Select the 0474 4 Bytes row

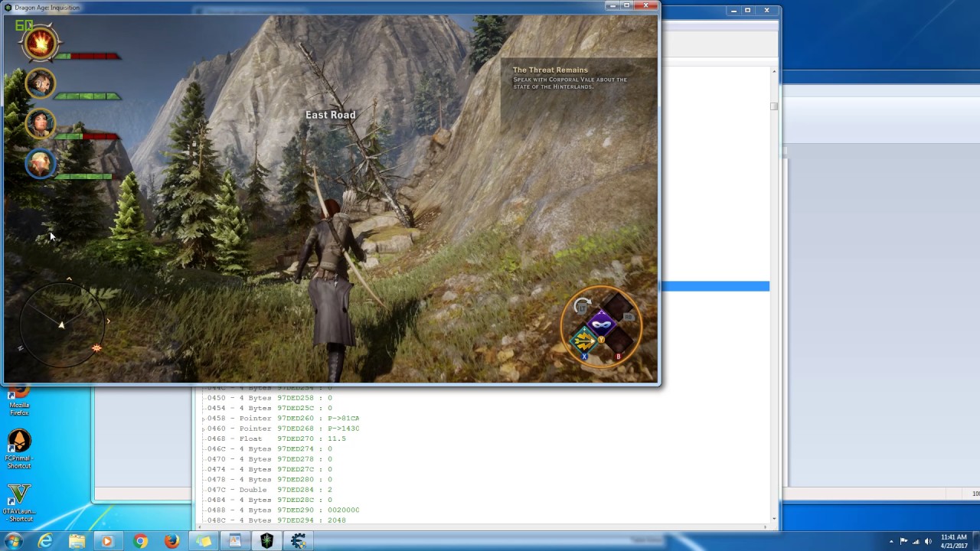pos(269,469)
